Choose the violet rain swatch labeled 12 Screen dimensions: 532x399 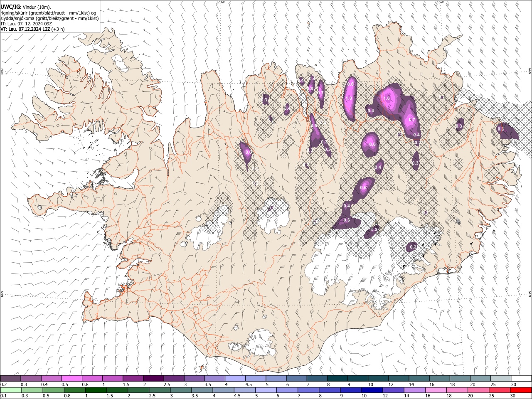(394, 390)
